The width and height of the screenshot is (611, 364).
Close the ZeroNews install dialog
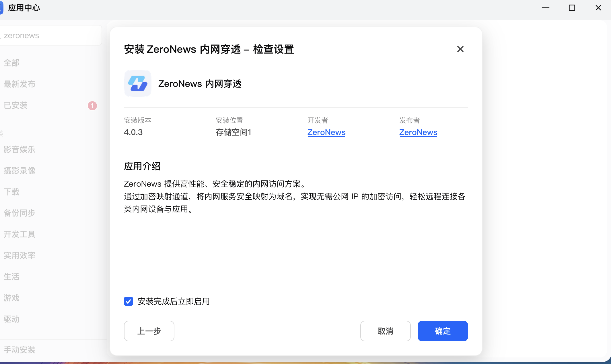coord(460,49)
